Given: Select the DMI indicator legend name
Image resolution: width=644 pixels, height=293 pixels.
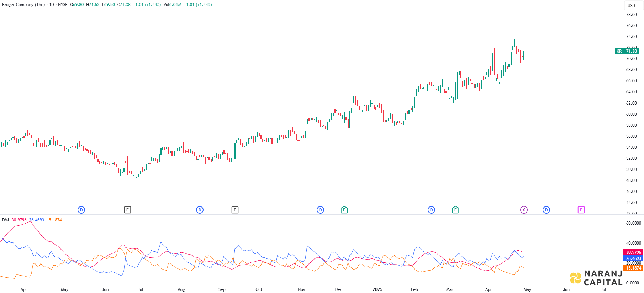Looking at the screenshot, I should pos(5,220).
